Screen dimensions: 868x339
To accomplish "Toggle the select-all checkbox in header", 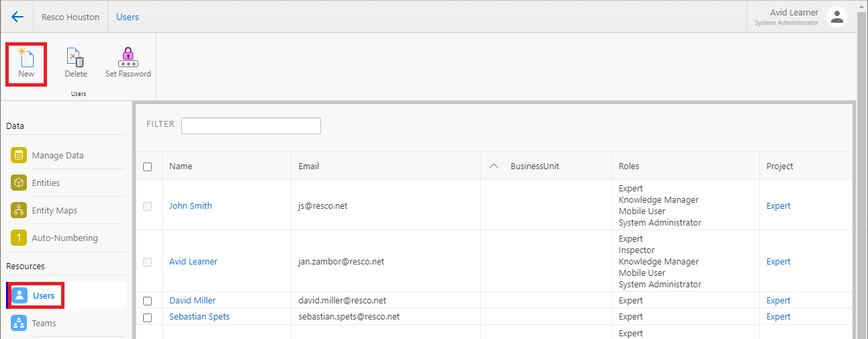I will click(148, 166).
